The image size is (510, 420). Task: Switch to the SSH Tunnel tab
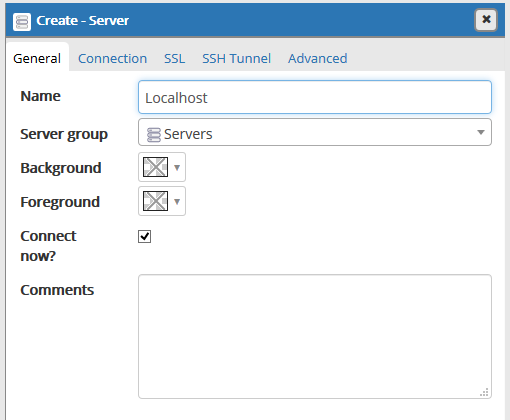tap(236, 59)
